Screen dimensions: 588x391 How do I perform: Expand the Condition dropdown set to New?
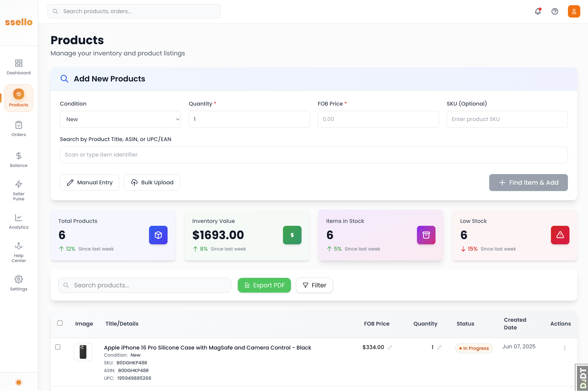[x=120, y=119]
